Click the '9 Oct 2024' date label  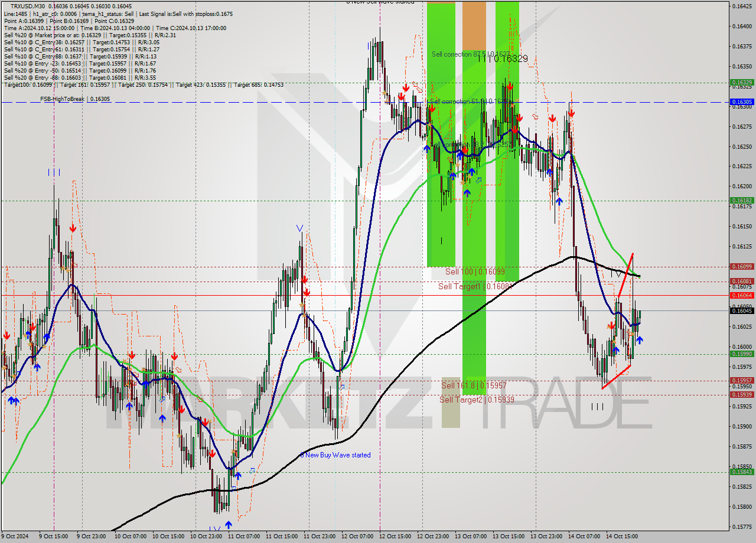pos(15,537)
